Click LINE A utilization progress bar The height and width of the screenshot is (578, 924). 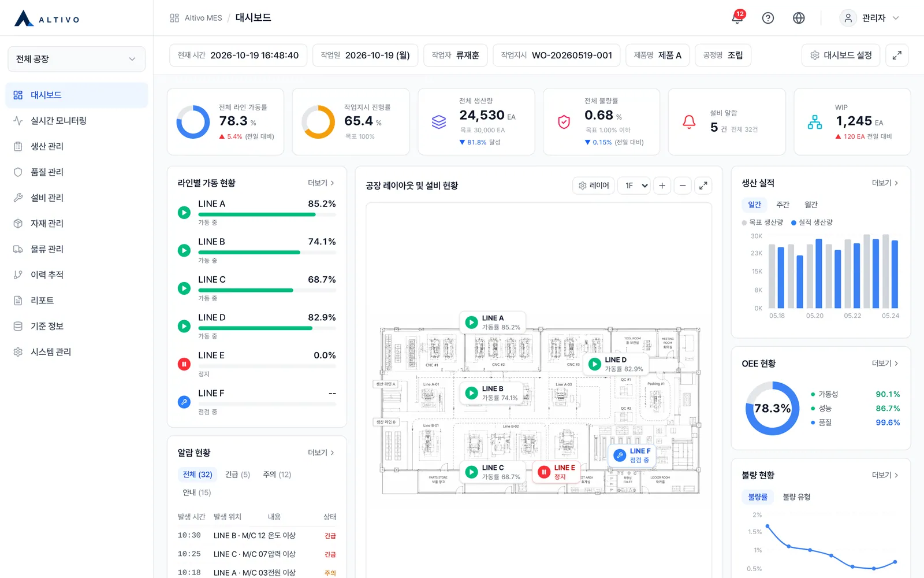click(x=267, y=214)
